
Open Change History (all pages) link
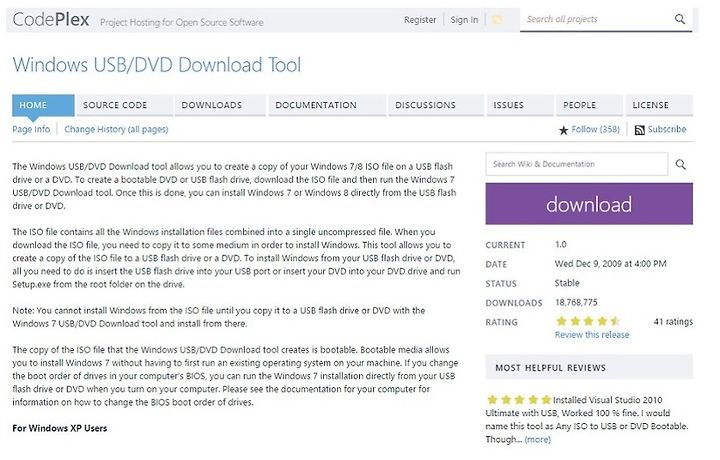coord(116,129)
